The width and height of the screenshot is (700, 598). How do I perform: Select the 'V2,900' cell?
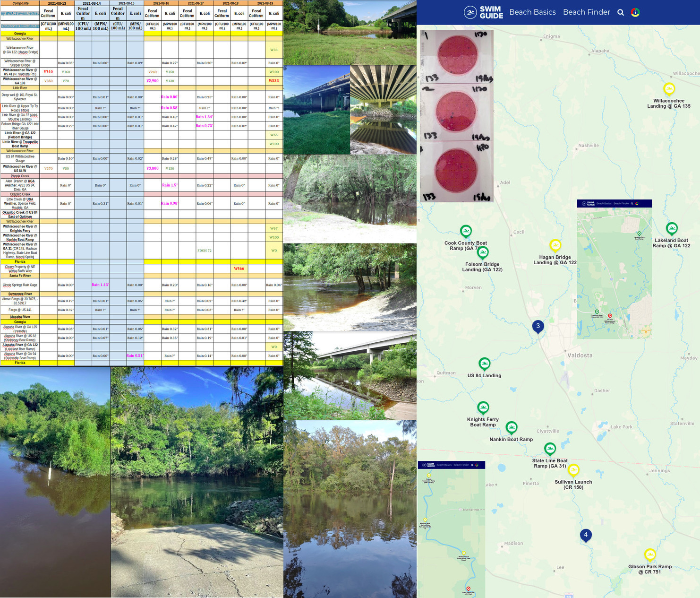click(153, 81)
